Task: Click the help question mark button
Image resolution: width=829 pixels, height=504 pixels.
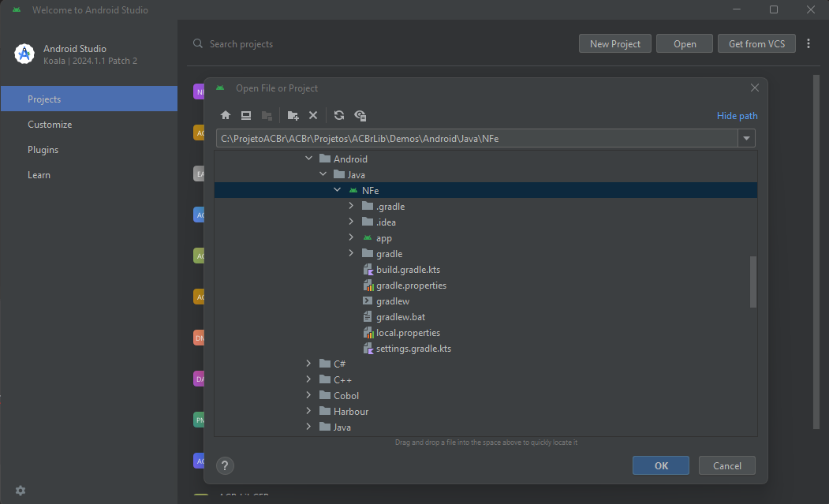Action: tap(225, 465)
